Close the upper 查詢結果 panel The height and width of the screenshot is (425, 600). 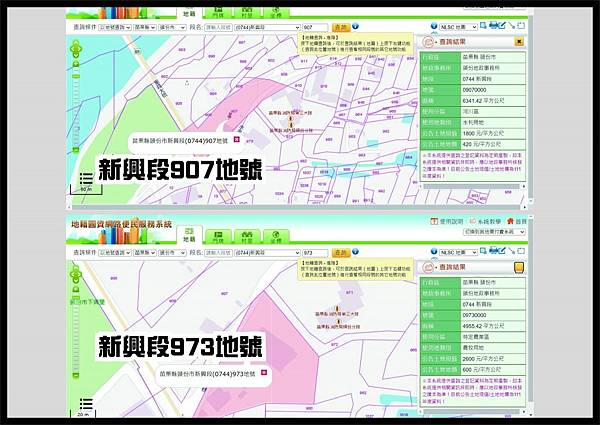519,41
